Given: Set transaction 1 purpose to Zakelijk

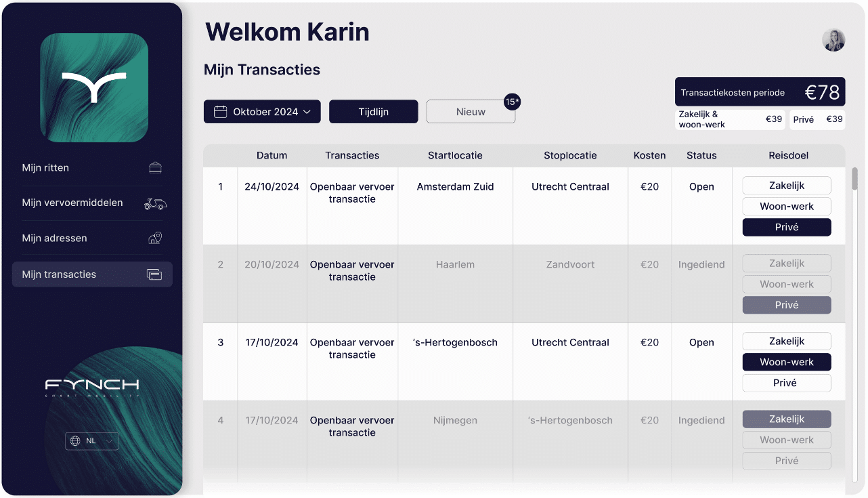Looking at the screenshot, I should pyautogui.click(x=786, y=186).
